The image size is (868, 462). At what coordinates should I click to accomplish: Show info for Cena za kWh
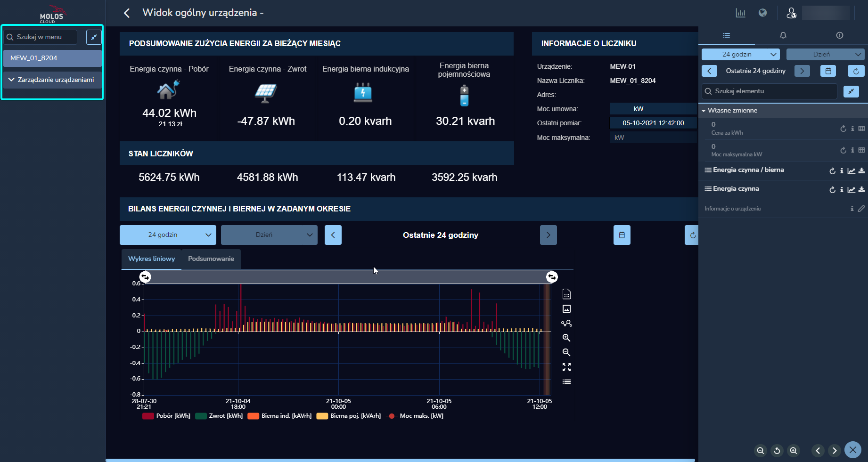pos(852,129)
